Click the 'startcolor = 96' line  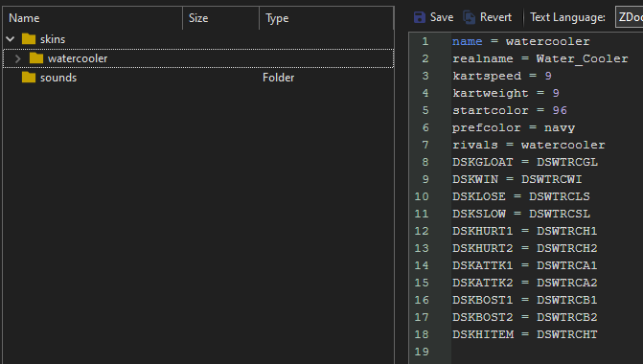pyautogui.click(x=510, y=110)
